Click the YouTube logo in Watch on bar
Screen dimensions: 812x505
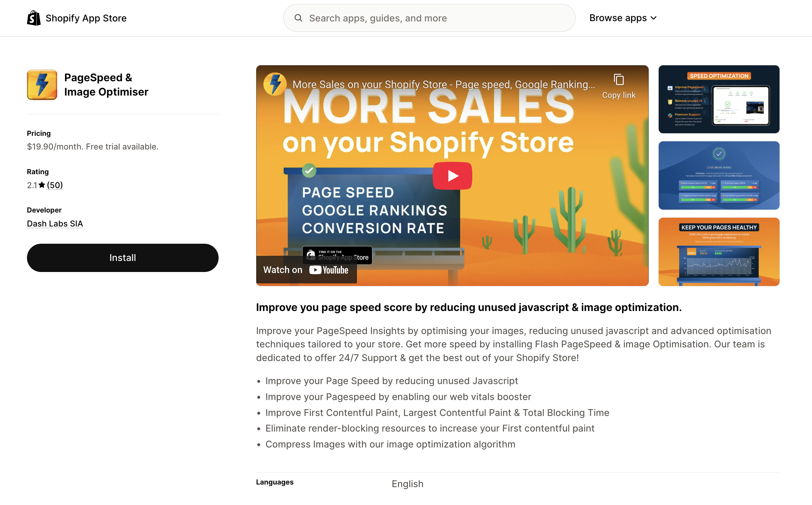328,270
